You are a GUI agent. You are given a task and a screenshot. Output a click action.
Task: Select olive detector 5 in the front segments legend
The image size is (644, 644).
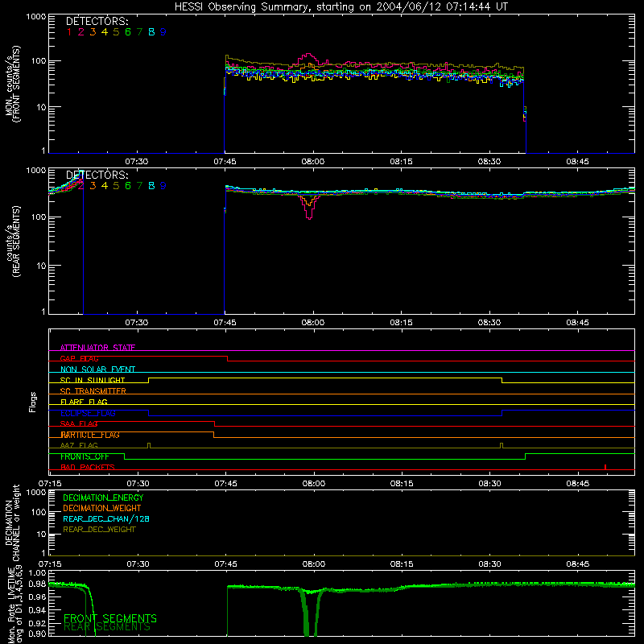tap(116, 32)
